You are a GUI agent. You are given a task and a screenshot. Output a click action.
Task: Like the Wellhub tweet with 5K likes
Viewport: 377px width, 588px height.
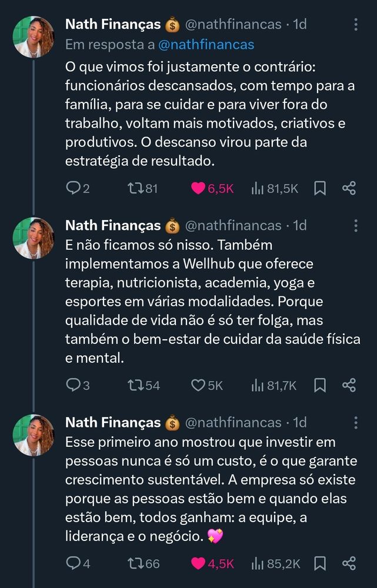198,385
